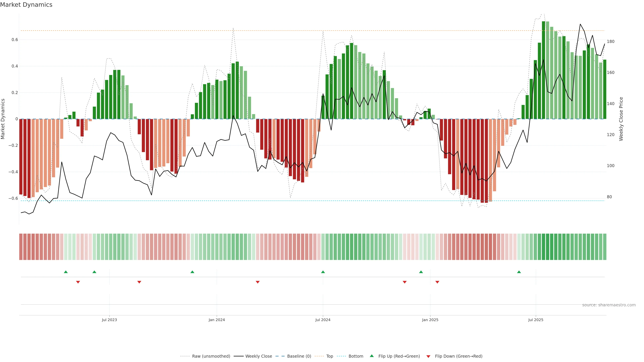644x362 pixels.
Task: Toggle the Top threshold legend entry
Action: tap(330, 356)
